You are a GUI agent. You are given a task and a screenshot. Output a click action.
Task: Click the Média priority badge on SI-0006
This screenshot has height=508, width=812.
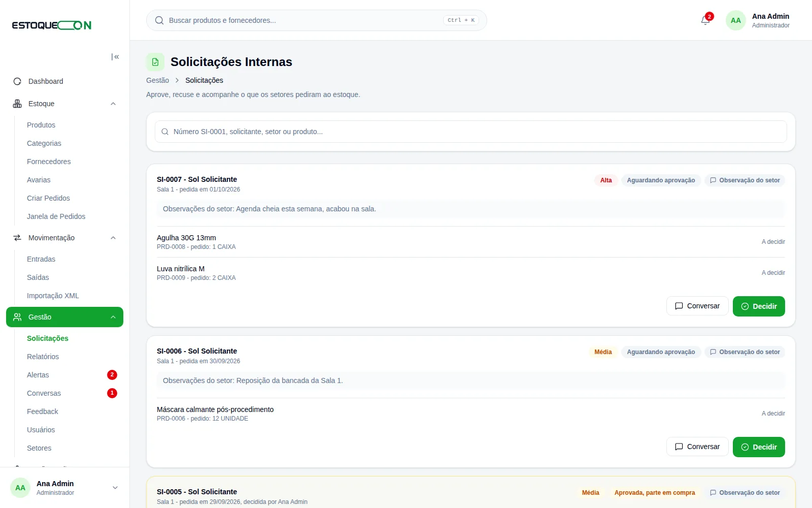pyautogui.click(x=603, y=352)
